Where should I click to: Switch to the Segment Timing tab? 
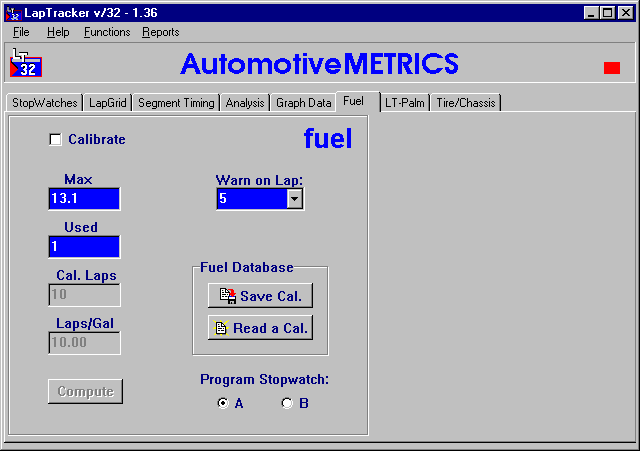176,102
